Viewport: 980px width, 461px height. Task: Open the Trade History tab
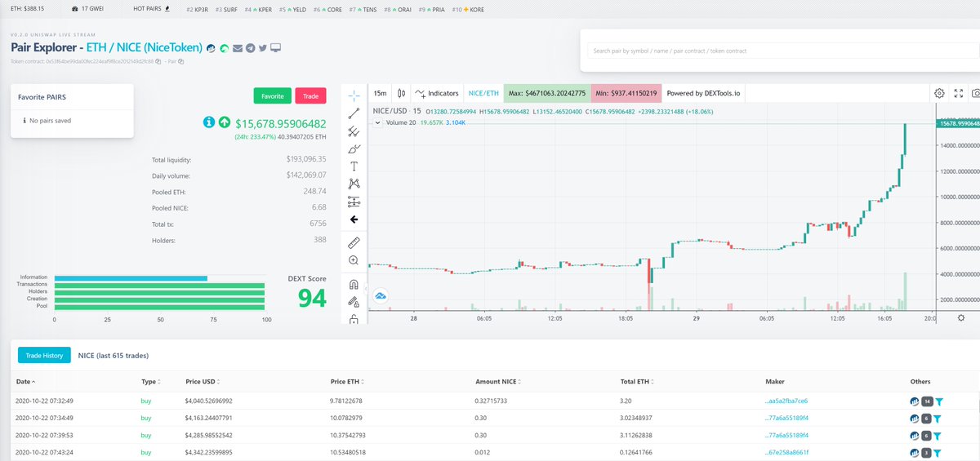pos(44,356)
